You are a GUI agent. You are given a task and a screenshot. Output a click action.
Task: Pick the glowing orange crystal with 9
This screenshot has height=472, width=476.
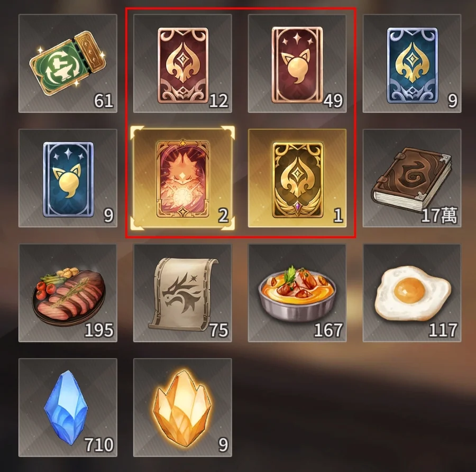point(182,408)
